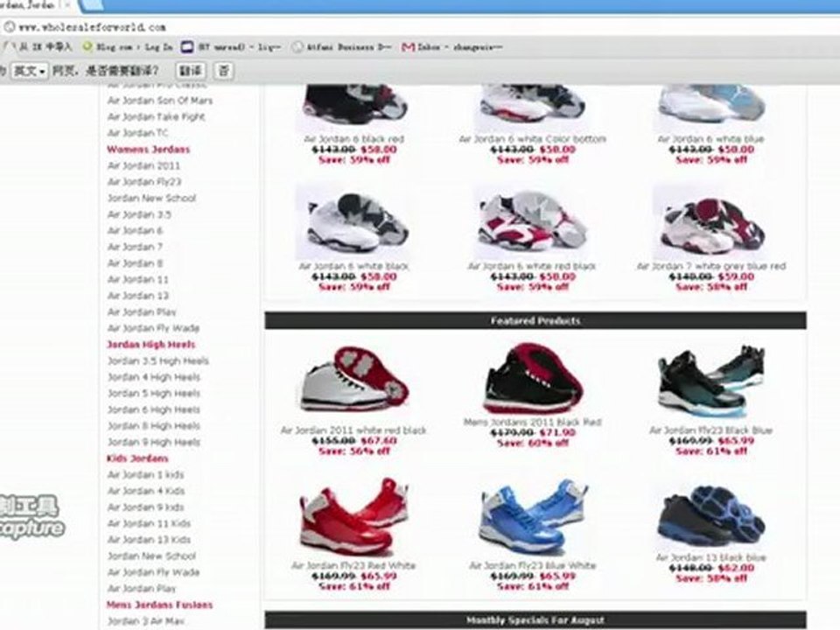Open Air Jordan 11 Kids category
The height and width of the screenshot is (630, 840).
[x=149, y=523]
